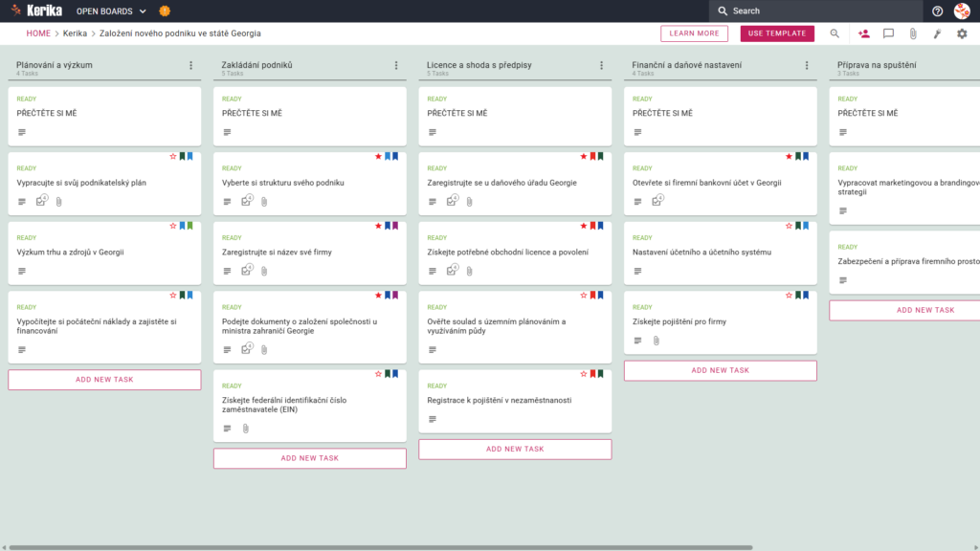
Task: Open attachment icon on Získejte federální identifikační číslo card
Action: pyautogui.click(x=246, y=429)
